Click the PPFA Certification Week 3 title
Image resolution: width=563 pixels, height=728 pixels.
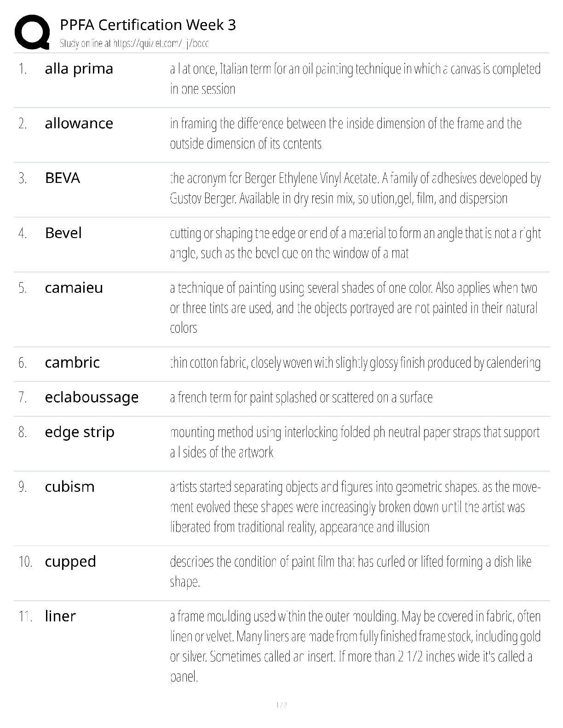coord(148,25)
